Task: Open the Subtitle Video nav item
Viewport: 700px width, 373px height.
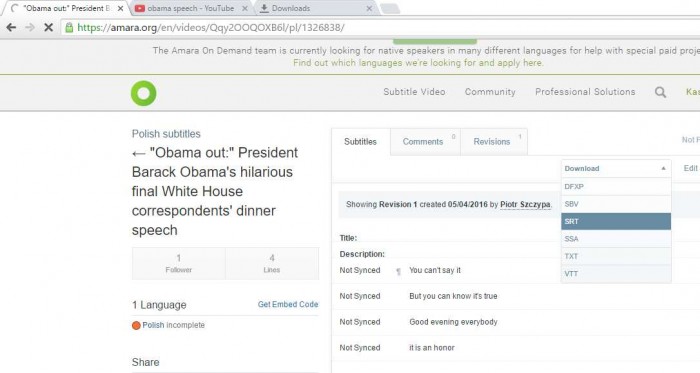Action: (x=414, y=92)
